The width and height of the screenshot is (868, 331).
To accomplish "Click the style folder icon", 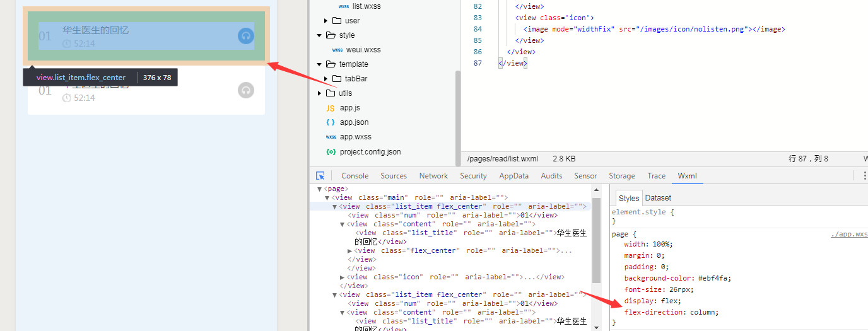I will 331,35.
